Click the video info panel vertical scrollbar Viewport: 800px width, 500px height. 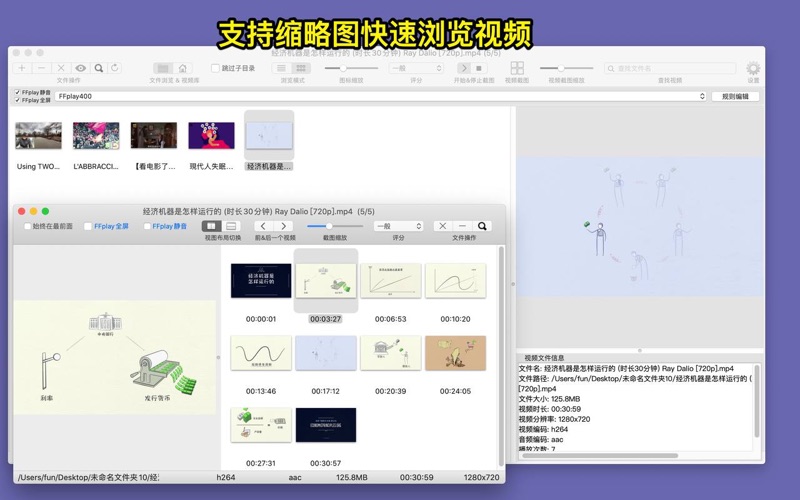click(757, 402)
